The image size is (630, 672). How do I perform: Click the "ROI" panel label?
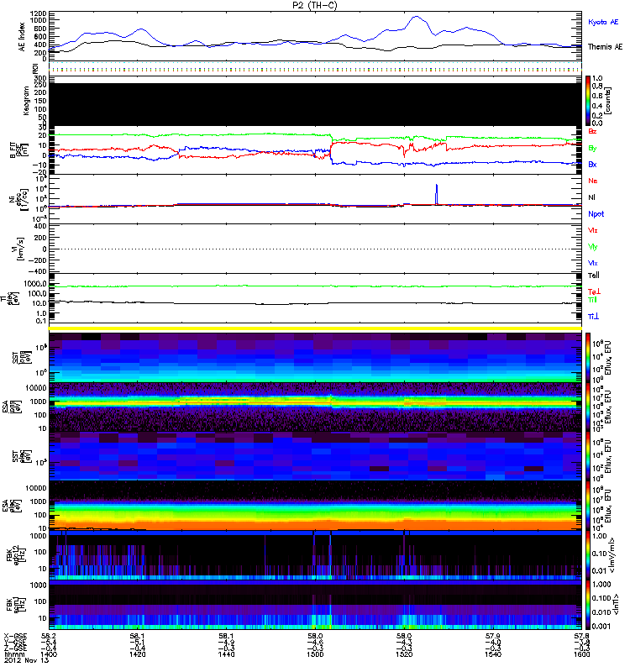35,69
